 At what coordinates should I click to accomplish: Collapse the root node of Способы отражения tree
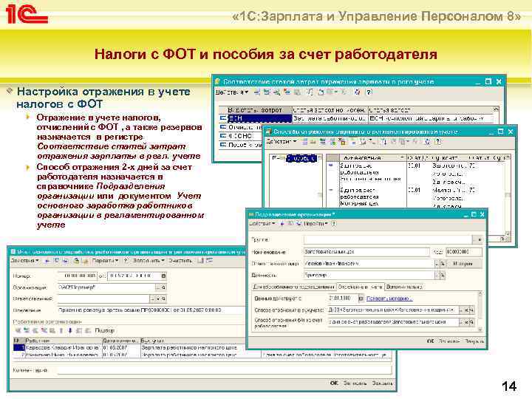pyautogui.click(x=274, y=158)
